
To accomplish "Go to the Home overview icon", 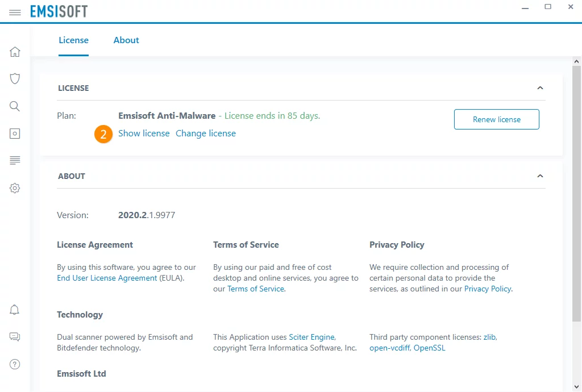I will [x=15, y=52].
